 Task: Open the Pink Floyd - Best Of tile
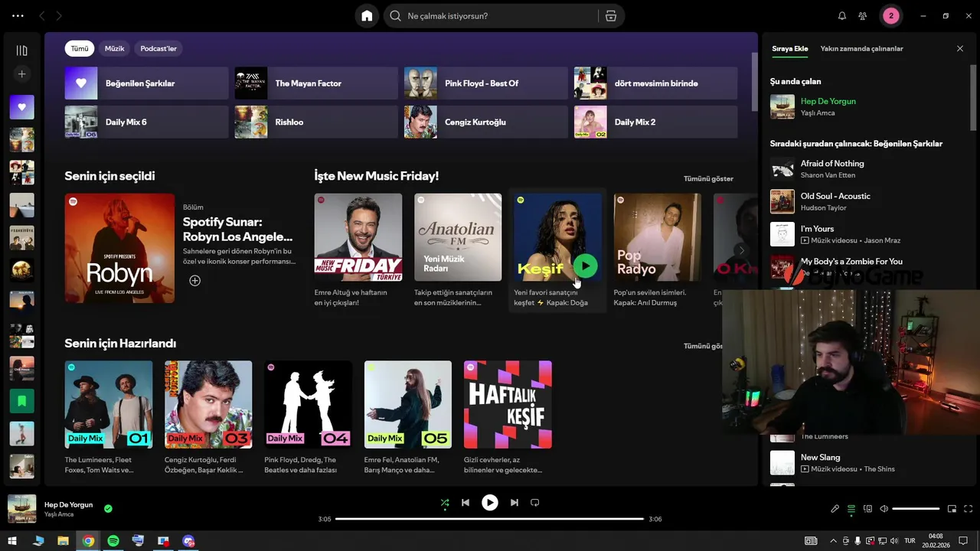coord(485,83)
